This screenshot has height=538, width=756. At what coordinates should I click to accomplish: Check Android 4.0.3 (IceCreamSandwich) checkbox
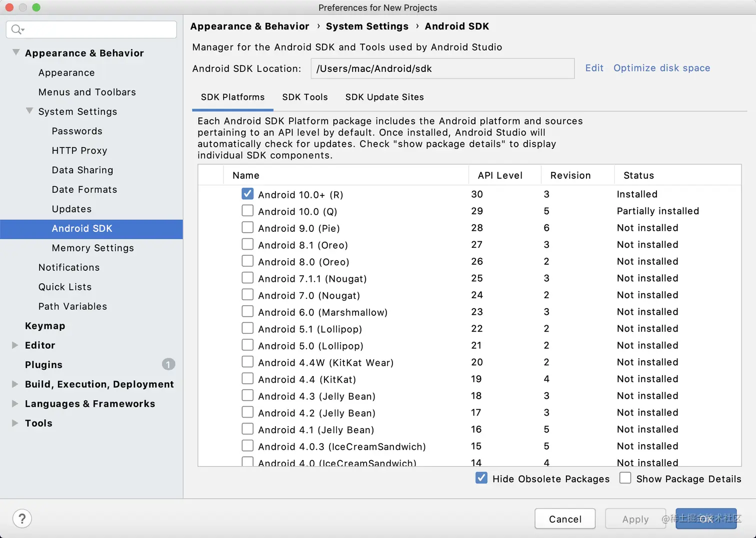[x=247, y=446]
